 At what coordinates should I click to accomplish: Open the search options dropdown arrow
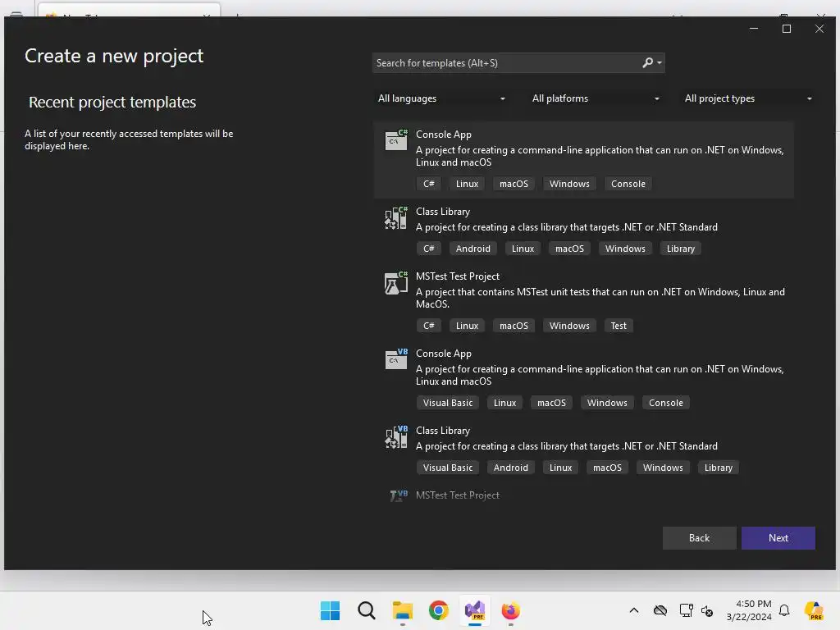[x=660, y=63]
